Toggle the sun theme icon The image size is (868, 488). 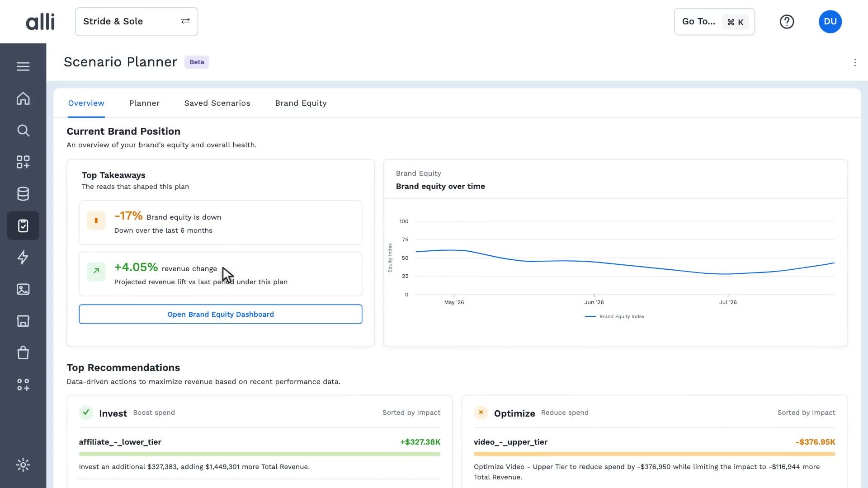23,465
